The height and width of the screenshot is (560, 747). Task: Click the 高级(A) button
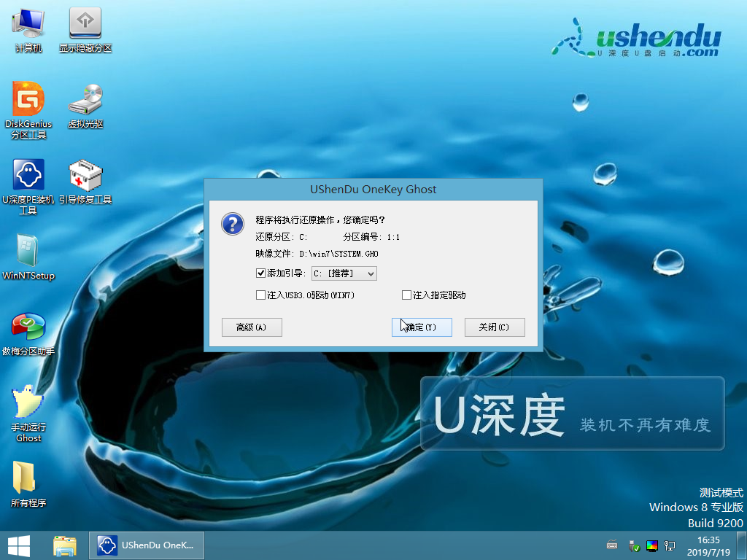click(252, 327)
